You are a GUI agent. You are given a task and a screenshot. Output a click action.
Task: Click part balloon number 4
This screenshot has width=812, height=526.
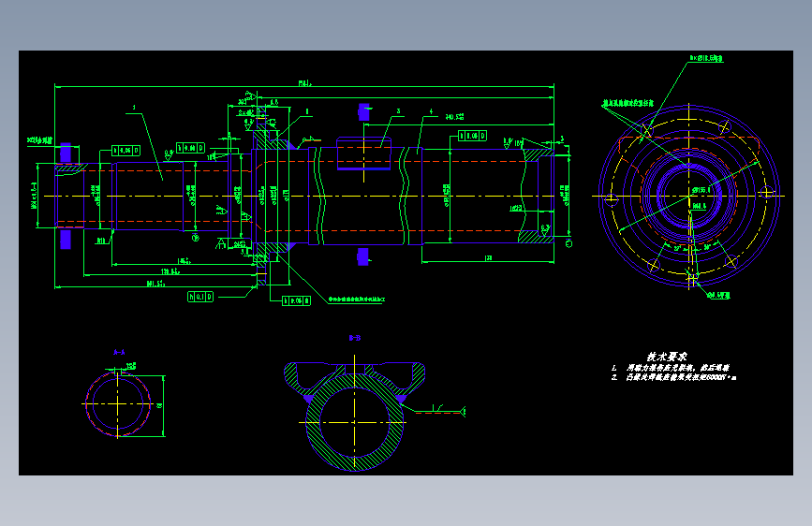click(431, 111)
